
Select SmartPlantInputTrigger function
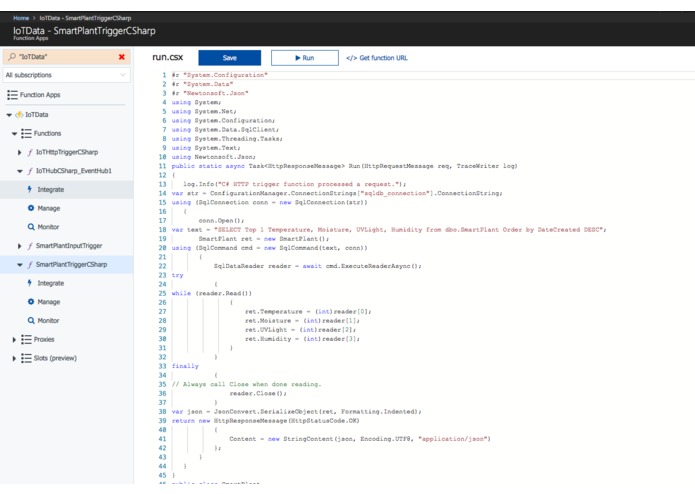pyautogui.click(x=69, y=245)
